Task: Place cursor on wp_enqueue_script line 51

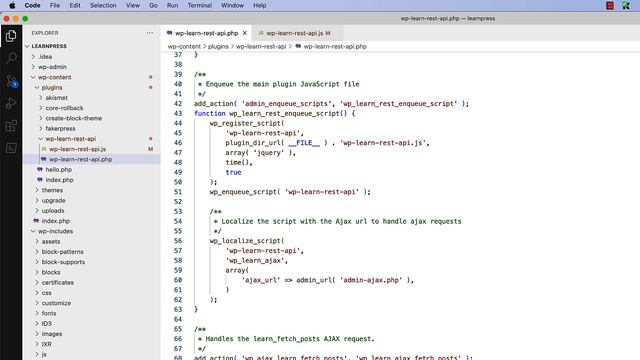Action: [290, 192]
